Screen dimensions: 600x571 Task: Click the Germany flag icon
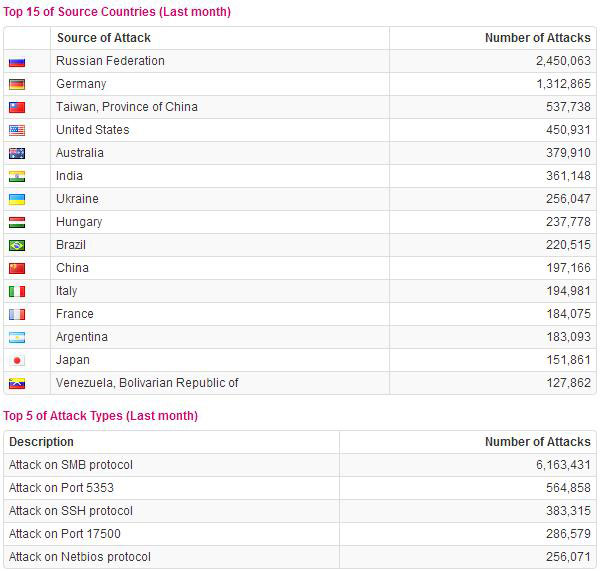(x=17, y=85)
